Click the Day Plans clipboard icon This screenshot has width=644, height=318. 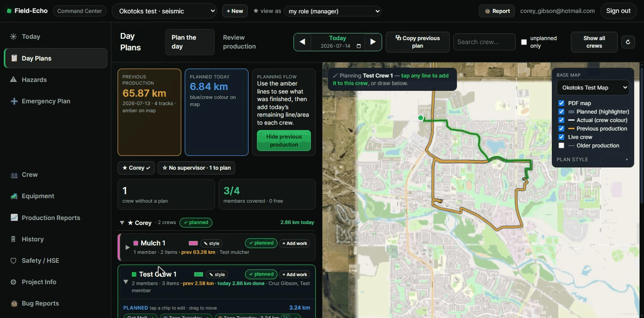point(14,58)
